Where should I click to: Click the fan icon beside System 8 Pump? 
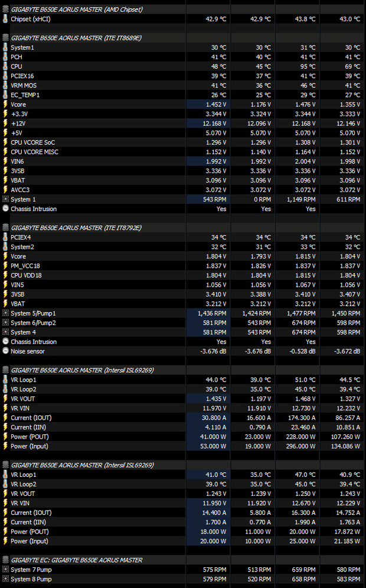[x=5, y=579]
